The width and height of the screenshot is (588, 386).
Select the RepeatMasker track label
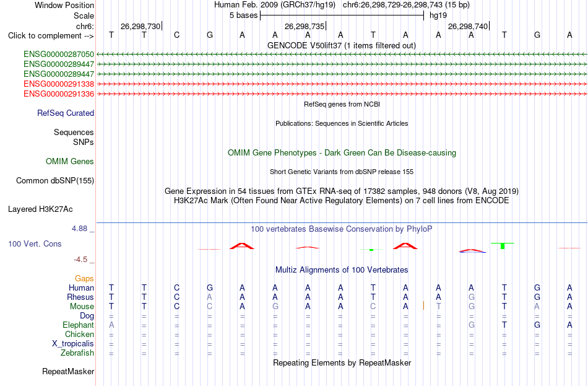coord(68,372)
